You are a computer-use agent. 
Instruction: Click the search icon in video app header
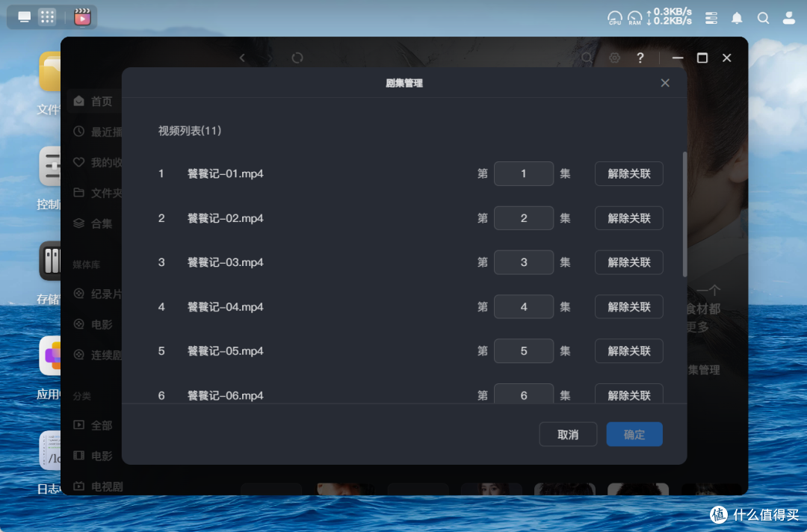click(x=587, y=58)
